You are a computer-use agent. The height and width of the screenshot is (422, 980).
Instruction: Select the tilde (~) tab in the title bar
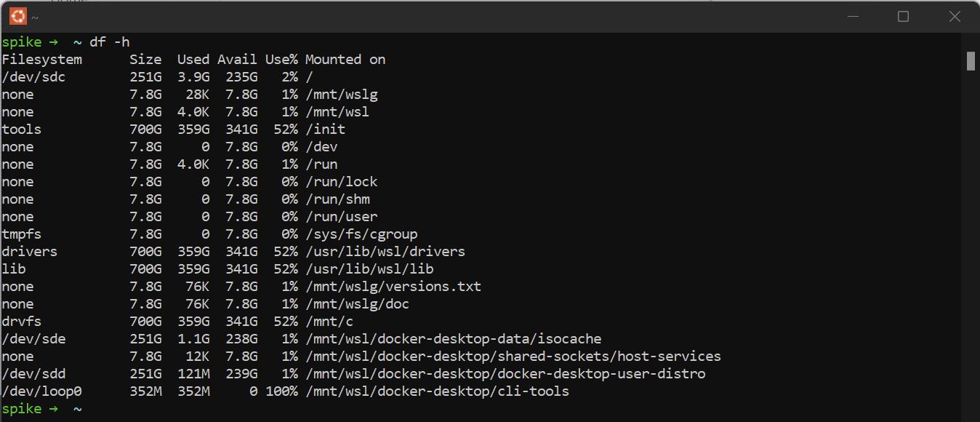click(x=35, y=15)
